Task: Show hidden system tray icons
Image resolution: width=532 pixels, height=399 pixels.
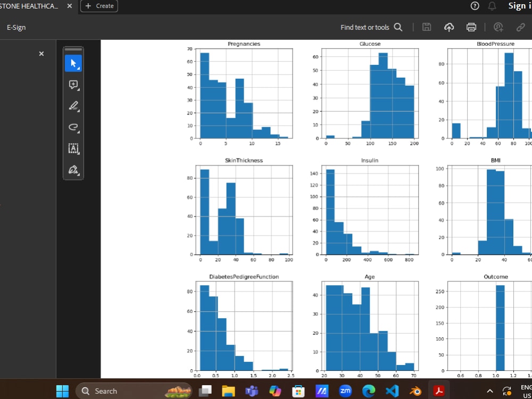Action: pos(489,391)
